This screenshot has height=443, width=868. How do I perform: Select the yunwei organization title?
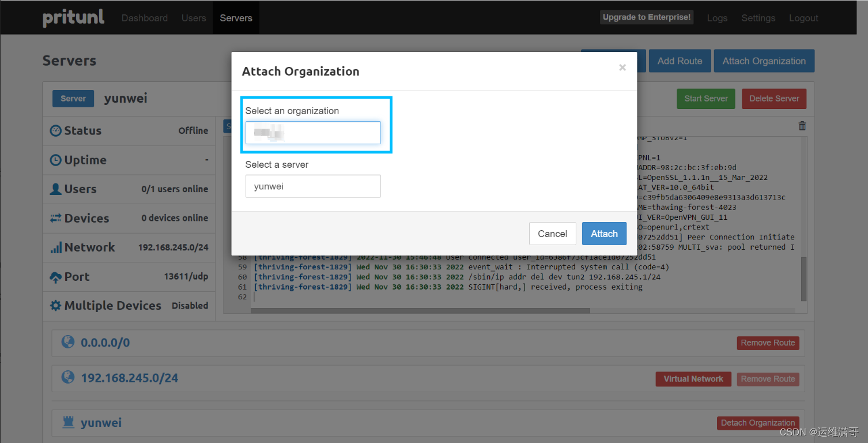[101, 423]
